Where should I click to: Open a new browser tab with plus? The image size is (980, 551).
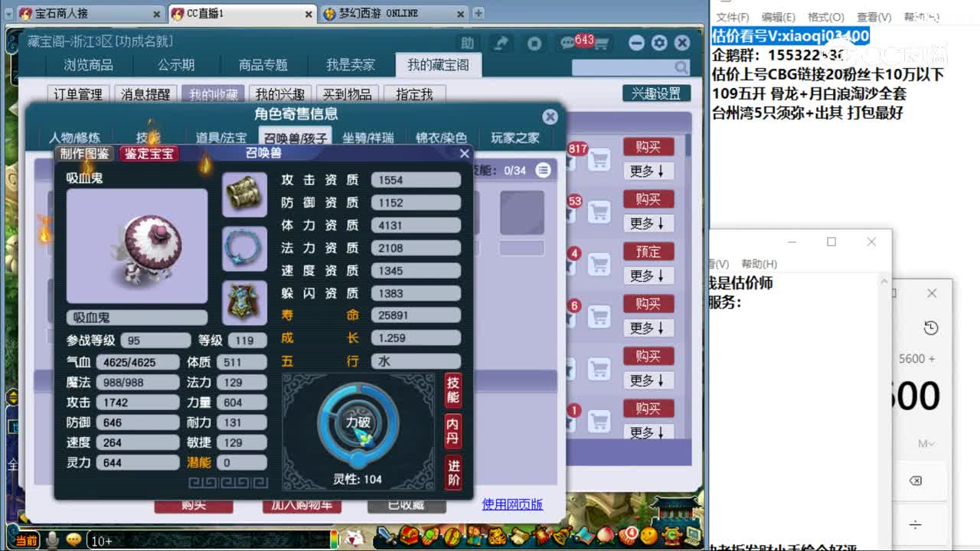click(478, 13)
